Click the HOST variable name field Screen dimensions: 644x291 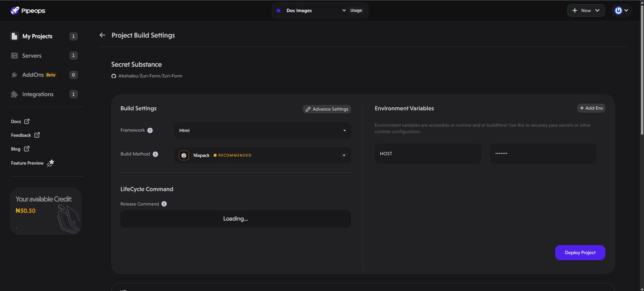pos(428,154)
